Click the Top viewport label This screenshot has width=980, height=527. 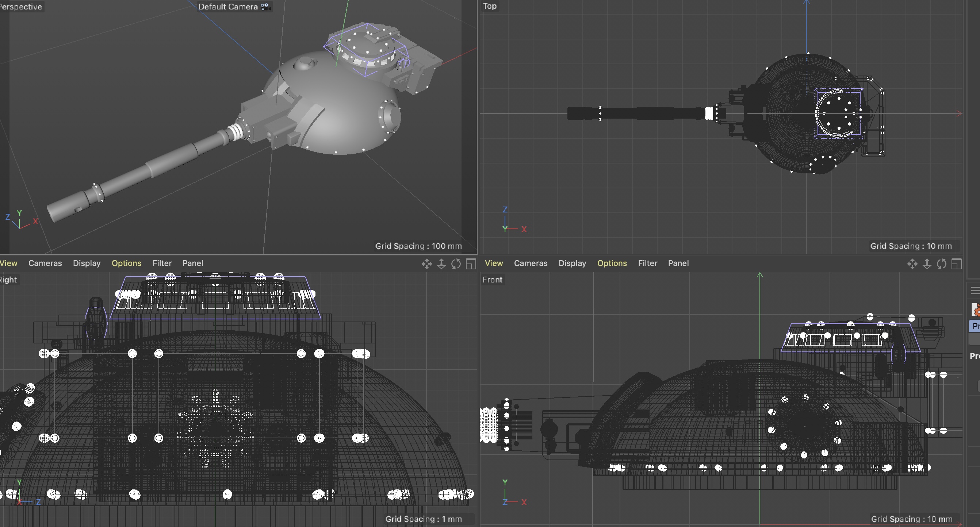tap(489, 6)
